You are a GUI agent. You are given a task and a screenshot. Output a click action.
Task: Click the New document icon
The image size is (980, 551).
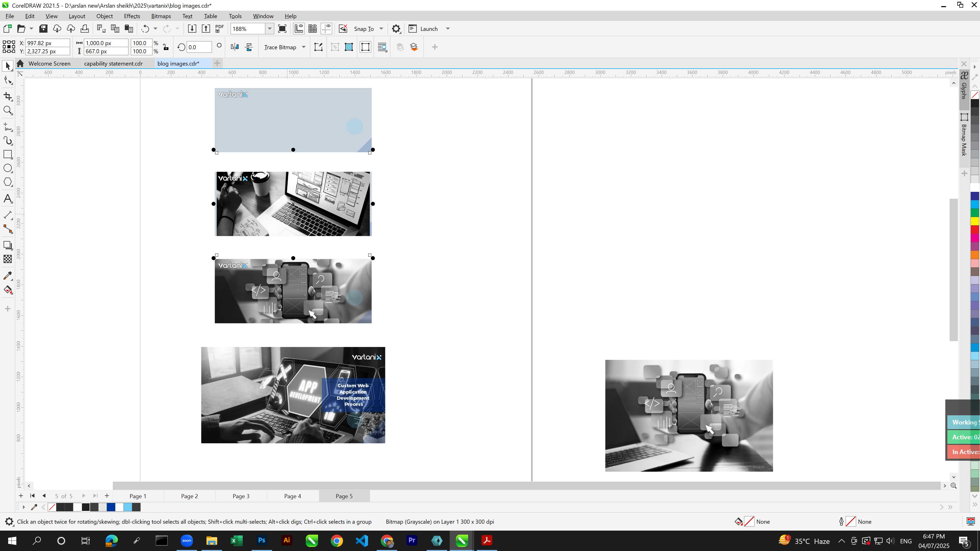(x=7, y=29)
